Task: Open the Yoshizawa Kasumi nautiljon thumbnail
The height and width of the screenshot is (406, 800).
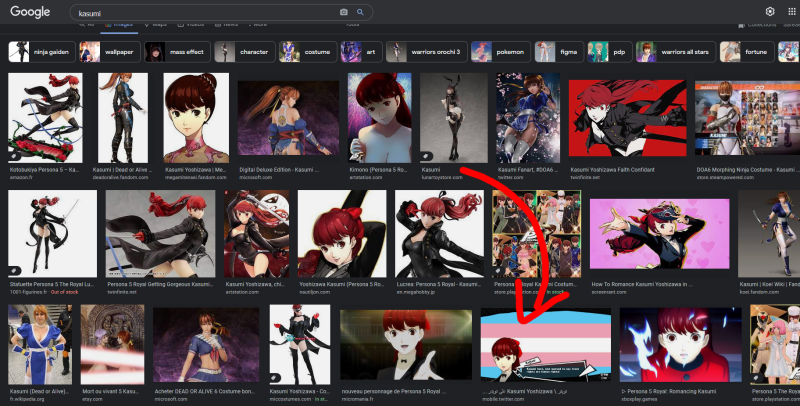Action: coord(342,234)
